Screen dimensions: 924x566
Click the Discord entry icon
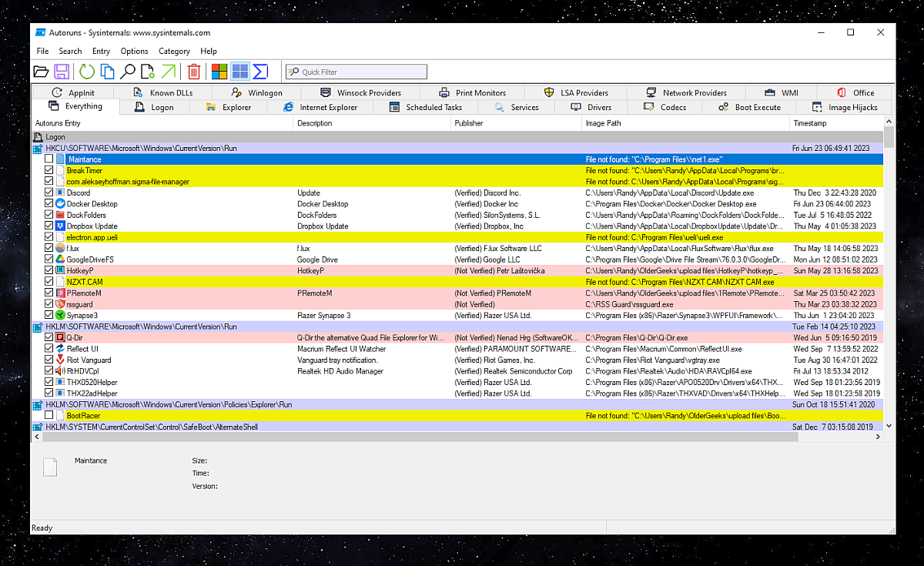pyautogui.click(x=60, y=193)
